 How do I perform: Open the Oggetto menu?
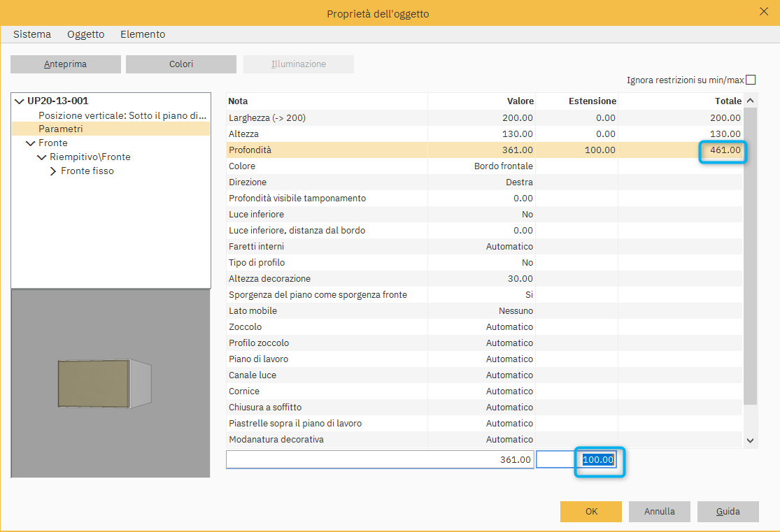tap(85, 34)
